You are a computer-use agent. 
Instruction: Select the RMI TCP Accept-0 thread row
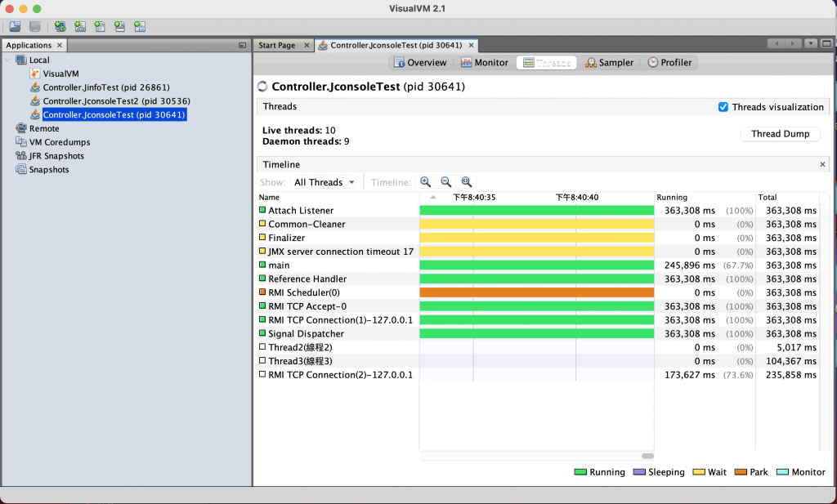[x=539, y=306]
